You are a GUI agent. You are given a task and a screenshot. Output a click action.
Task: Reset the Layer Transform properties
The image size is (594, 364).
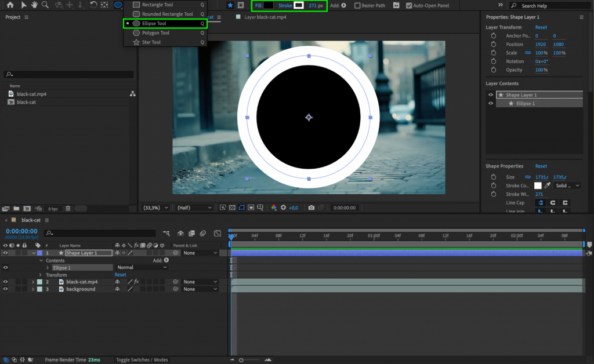tap(541, 27)
